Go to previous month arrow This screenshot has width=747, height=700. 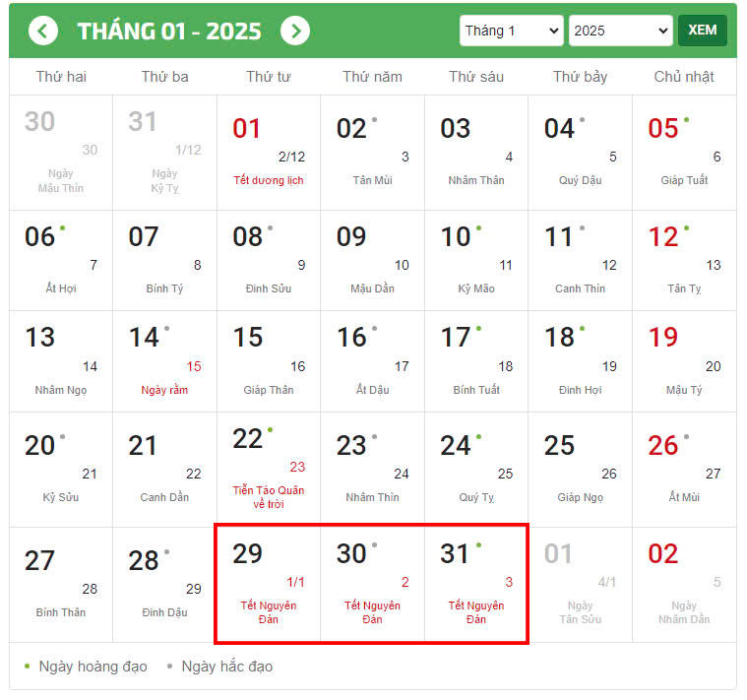point(43,31)
